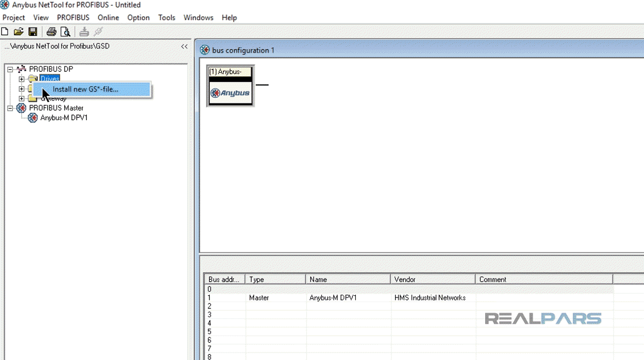Screen dimensions: 644x360
Task: Click the GSD path label in left panel
Action: [x=57, y=46]
